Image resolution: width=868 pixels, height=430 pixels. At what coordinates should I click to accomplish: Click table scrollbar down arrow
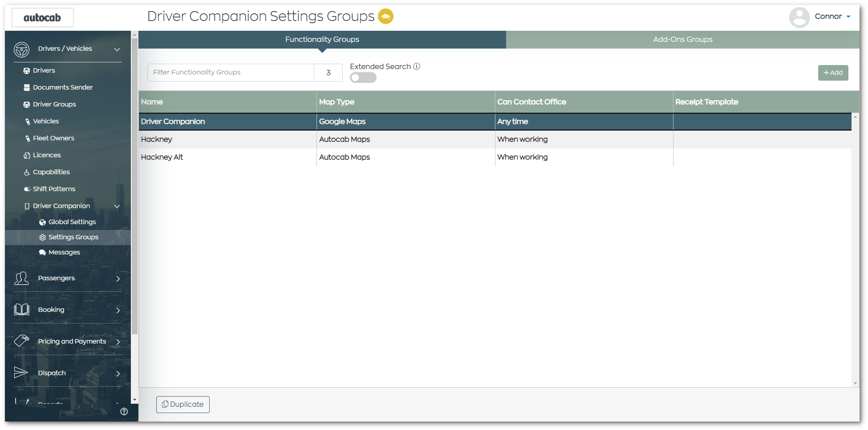(x=855, y=383)
